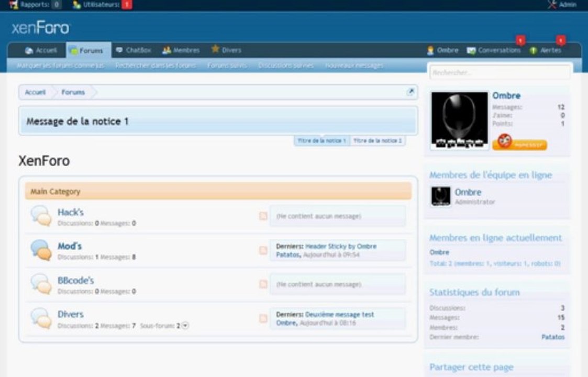Click the Divers forum bubble icon

pos(41,318)
